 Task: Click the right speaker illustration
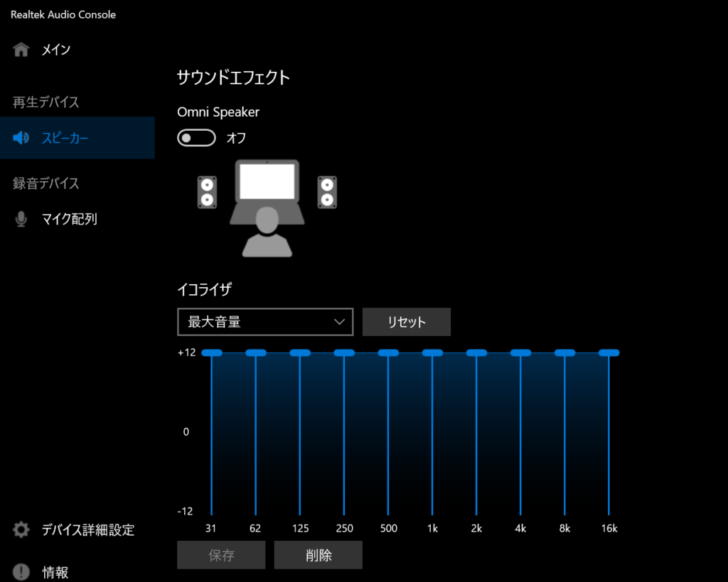pyautogui.click(x=327, y=192)
